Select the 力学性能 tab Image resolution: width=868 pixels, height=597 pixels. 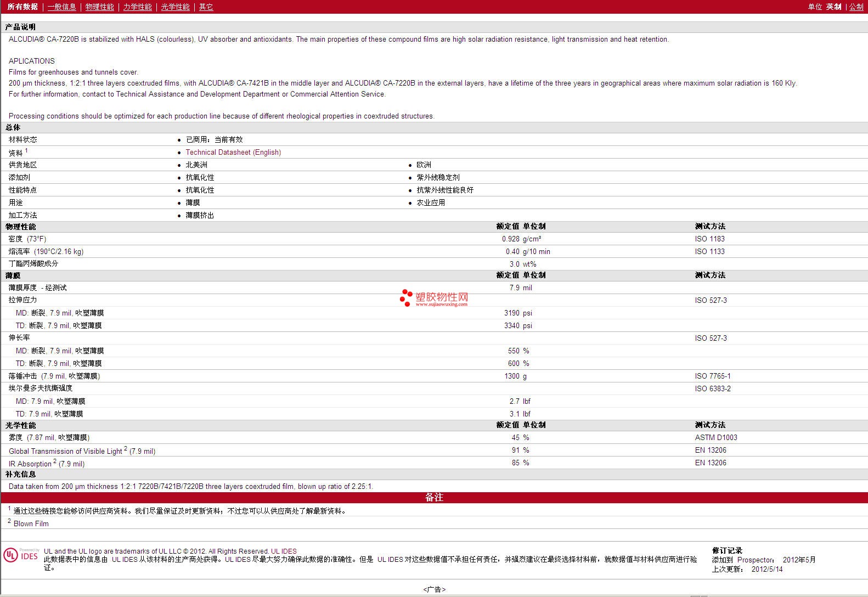point(137,7)
